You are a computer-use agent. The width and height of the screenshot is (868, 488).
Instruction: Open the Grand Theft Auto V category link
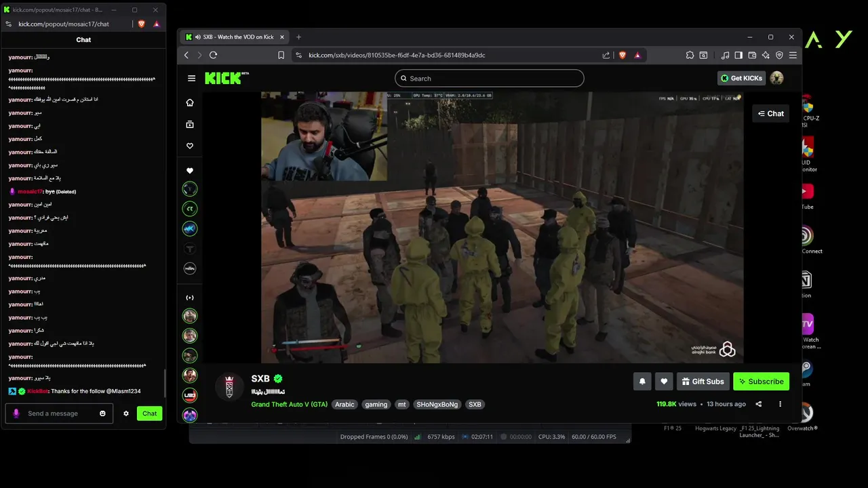290,405
